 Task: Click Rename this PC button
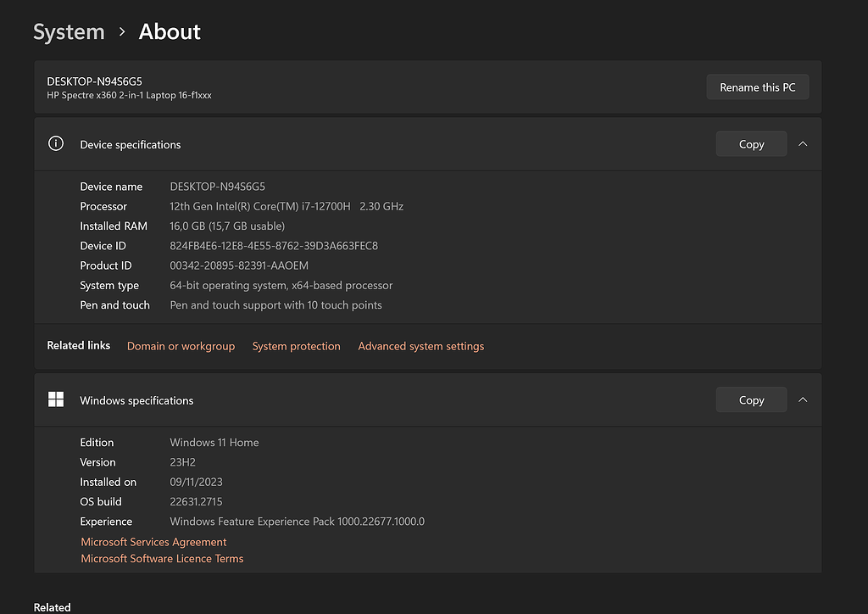pos(757,87)
